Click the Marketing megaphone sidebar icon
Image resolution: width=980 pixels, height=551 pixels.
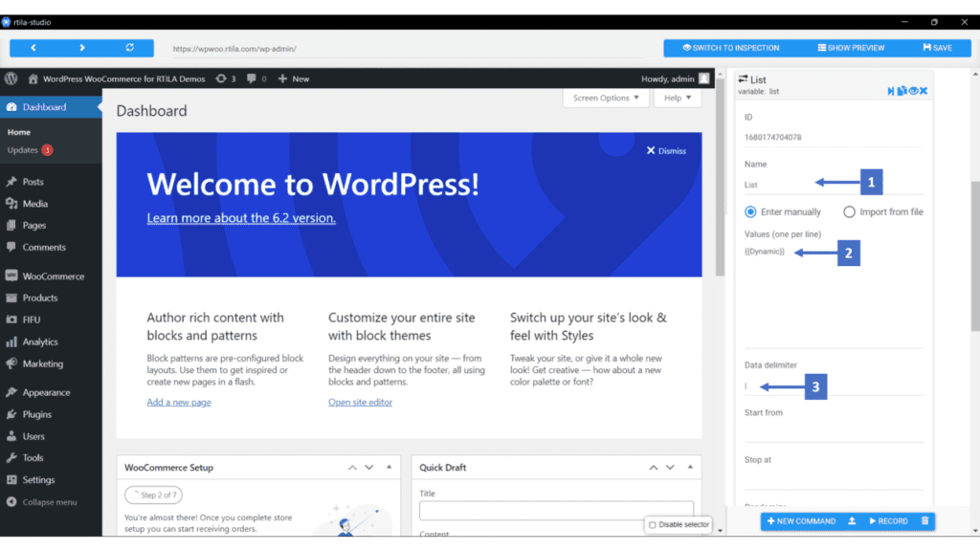tap(11, 364)
